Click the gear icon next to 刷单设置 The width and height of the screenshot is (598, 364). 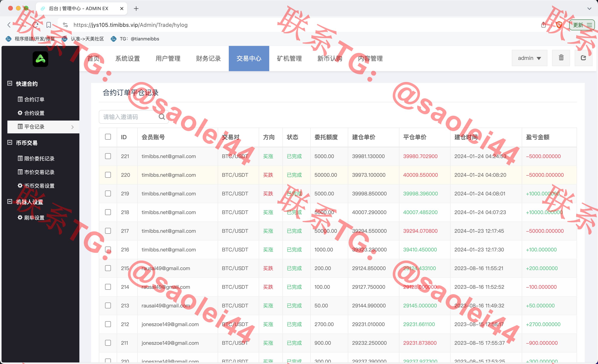coord(20,217)
